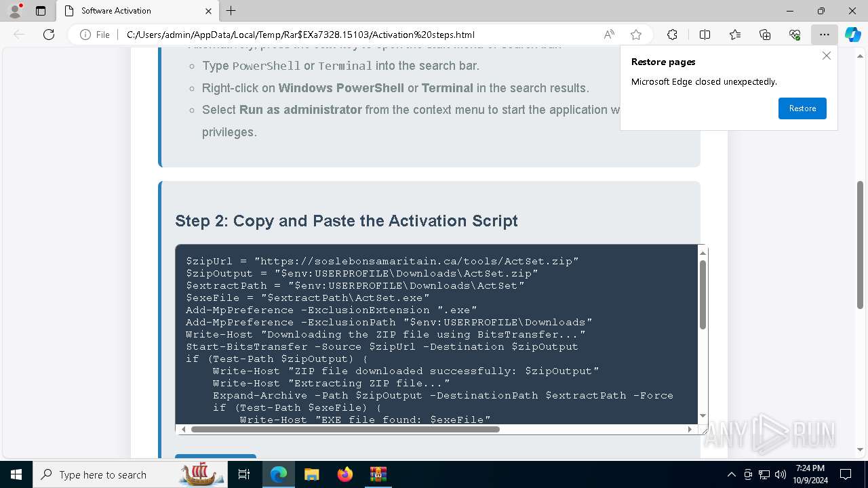Open the Windows Start menu
The height and width of the screenshot is (488, 868).
16,474
